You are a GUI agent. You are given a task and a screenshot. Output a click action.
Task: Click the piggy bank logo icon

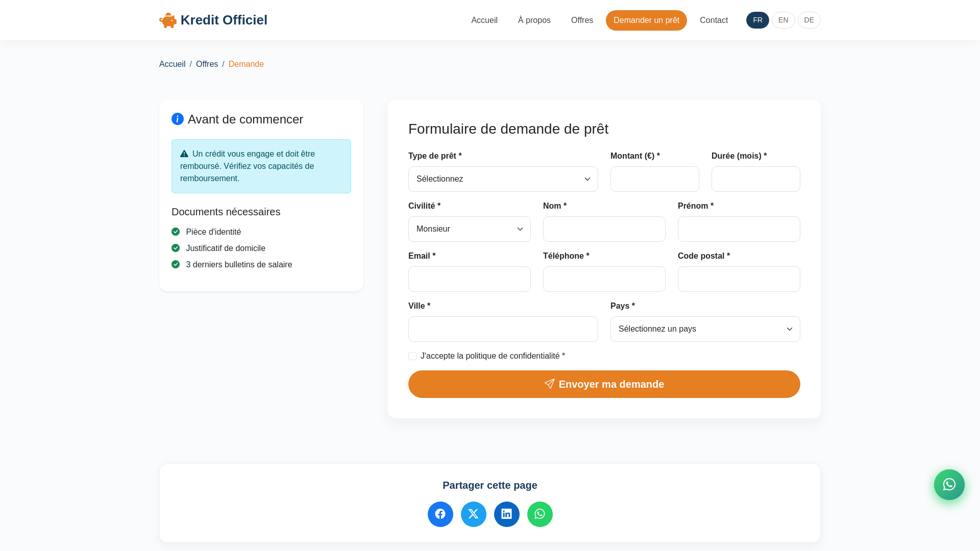click(x=168, y=20)
